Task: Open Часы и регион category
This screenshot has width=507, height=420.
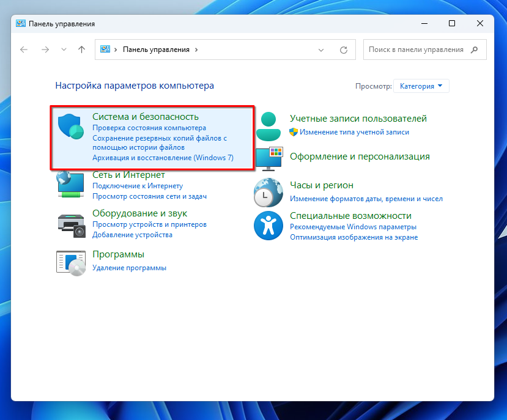Action: (322, 185)
